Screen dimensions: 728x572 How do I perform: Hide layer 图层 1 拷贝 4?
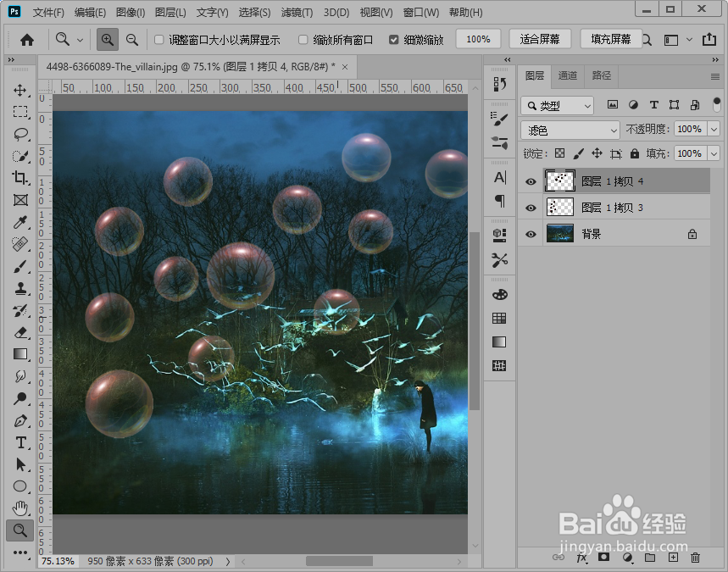pyautogui.click(x=531, y=181)
